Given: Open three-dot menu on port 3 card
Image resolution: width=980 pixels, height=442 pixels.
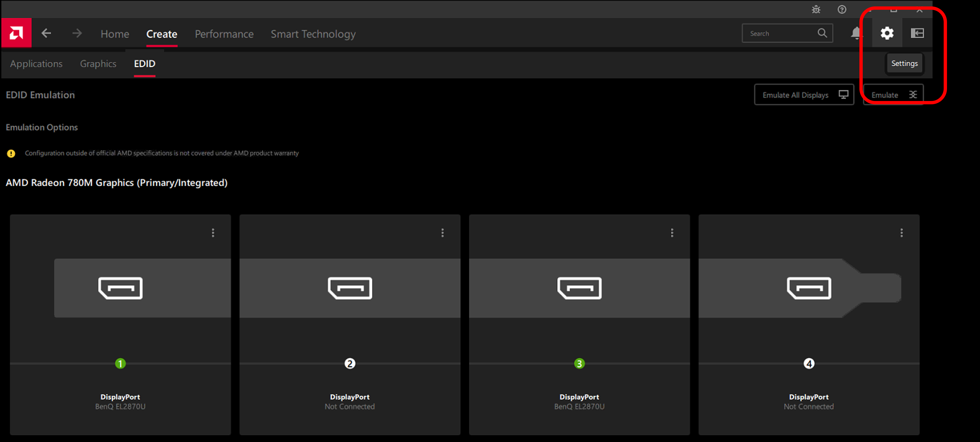Looking at the screenshot, I should 672,233.
